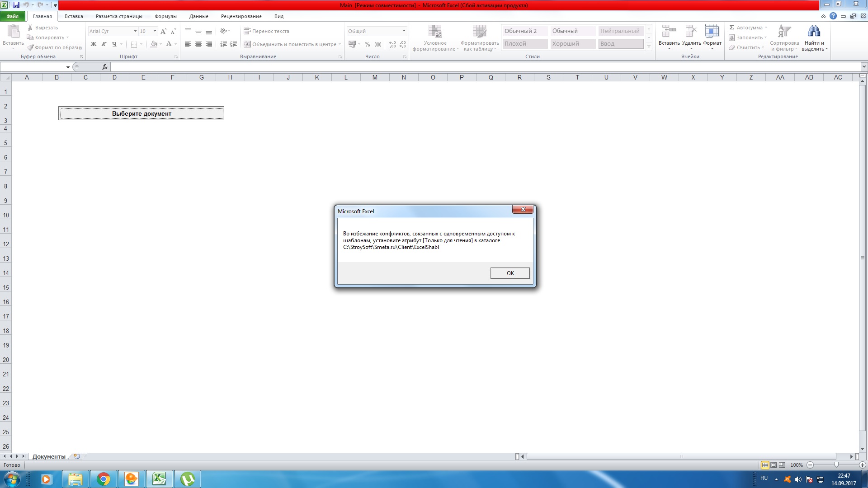The width and height of the screenshot is (868, 488).
Task: Toggle underline formatting (Ч)
Action: 114,44
